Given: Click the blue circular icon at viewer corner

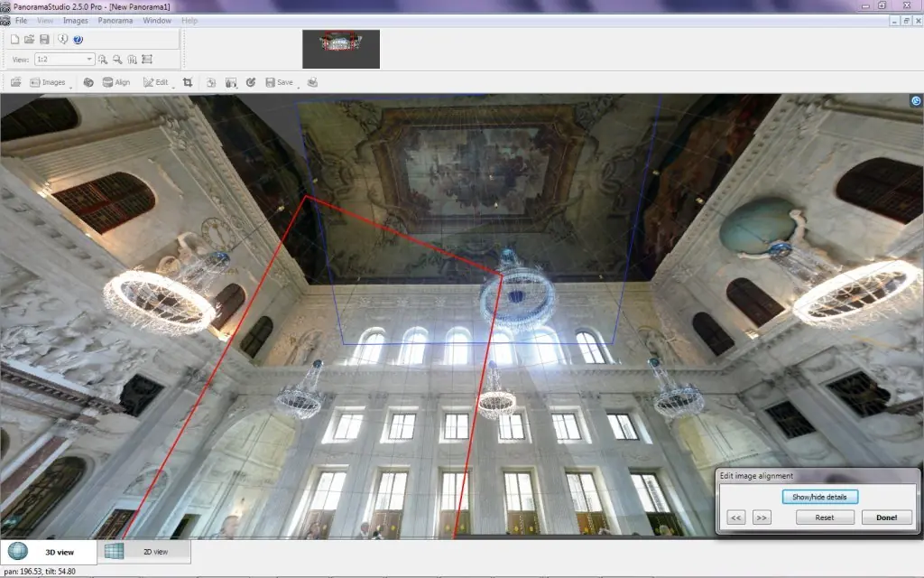Looking at the screenshot, I should [x=916, y=101].
